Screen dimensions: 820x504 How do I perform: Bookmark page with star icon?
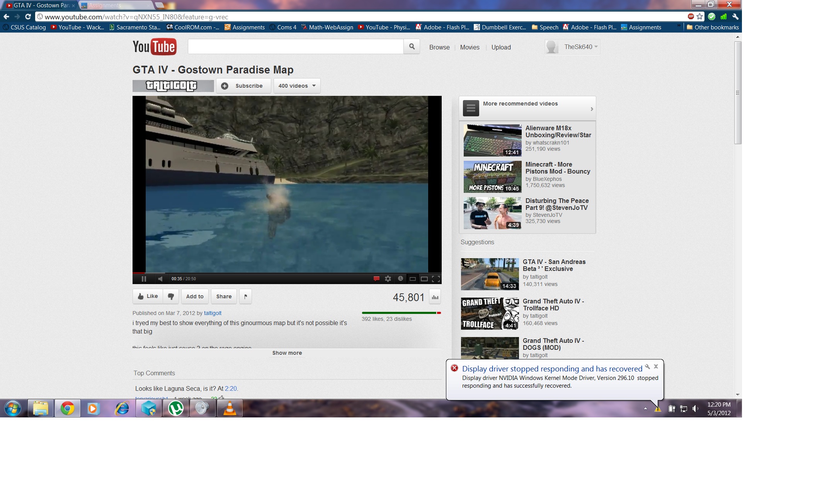(699, 17)
